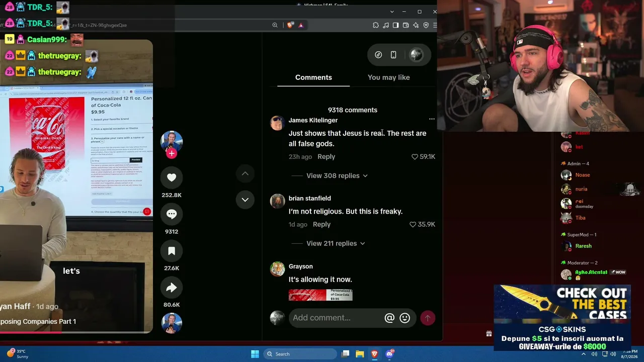
Task: Post the comment with the red arrow button
Action: 428,318
